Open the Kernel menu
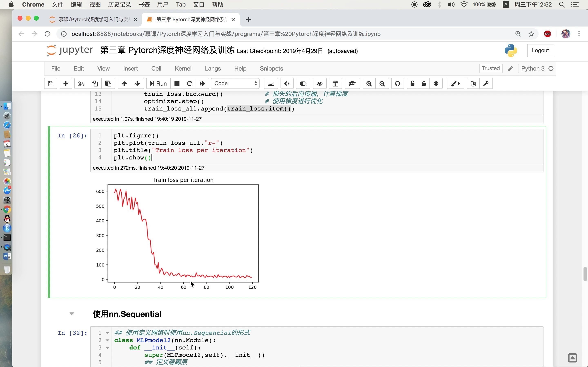This screenshot has width=588, height=367. (x=183, y=69)
